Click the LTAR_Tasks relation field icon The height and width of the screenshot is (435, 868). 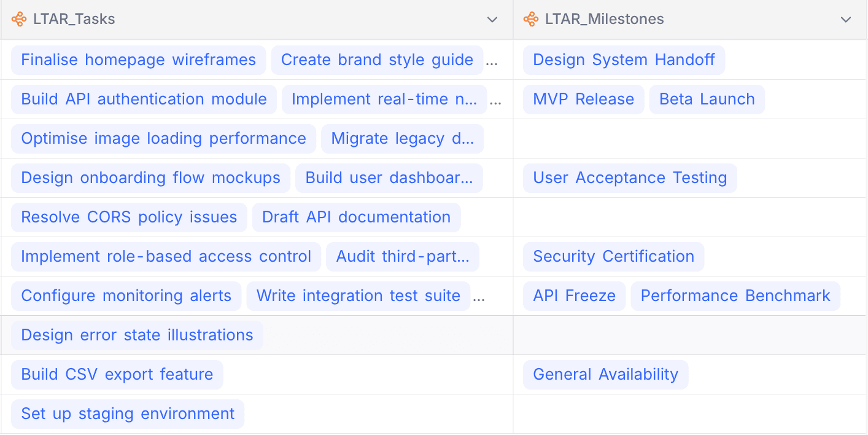point(19,20)
